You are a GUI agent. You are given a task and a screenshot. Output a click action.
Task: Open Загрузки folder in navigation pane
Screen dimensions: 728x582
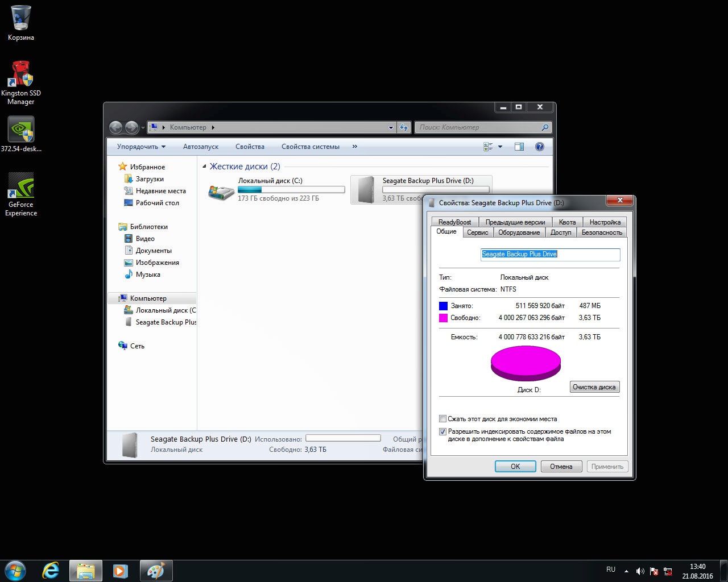pyautogui.click(x=150, y=179)
